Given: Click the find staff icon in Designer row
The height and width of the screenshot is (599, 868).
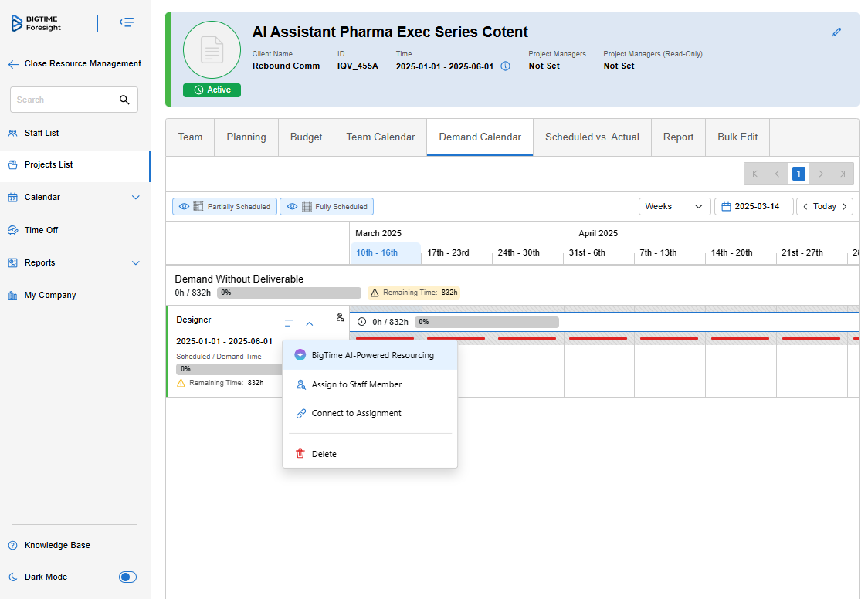Looking at the screenshot, I should click(341, 317).
